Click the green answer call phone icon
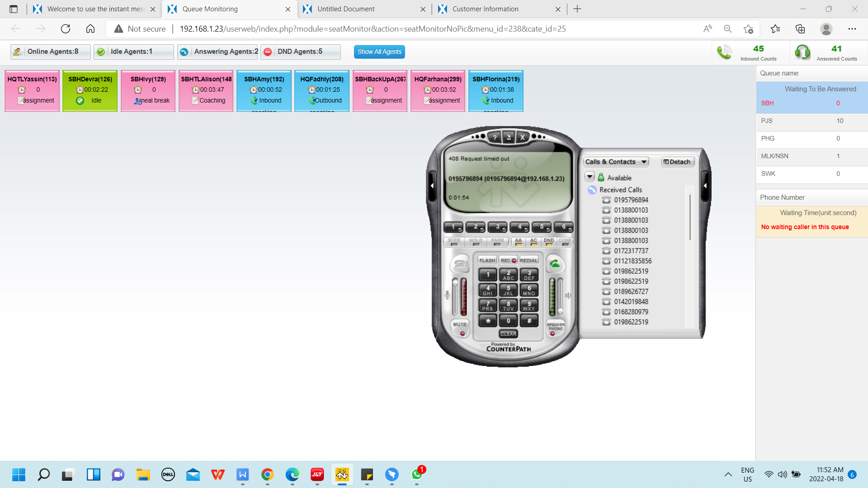This screenshot has width=868, height=488. (555, 264)
